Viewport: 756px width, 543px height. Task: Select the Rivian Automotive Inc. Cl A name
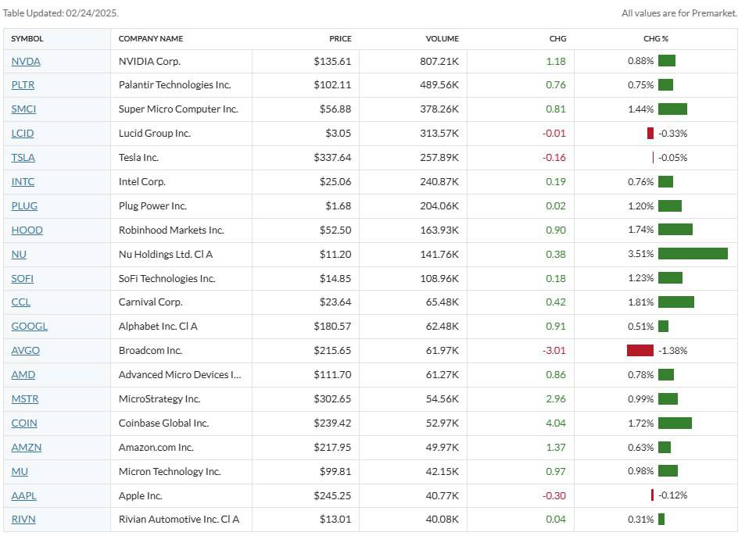(179, 519)
